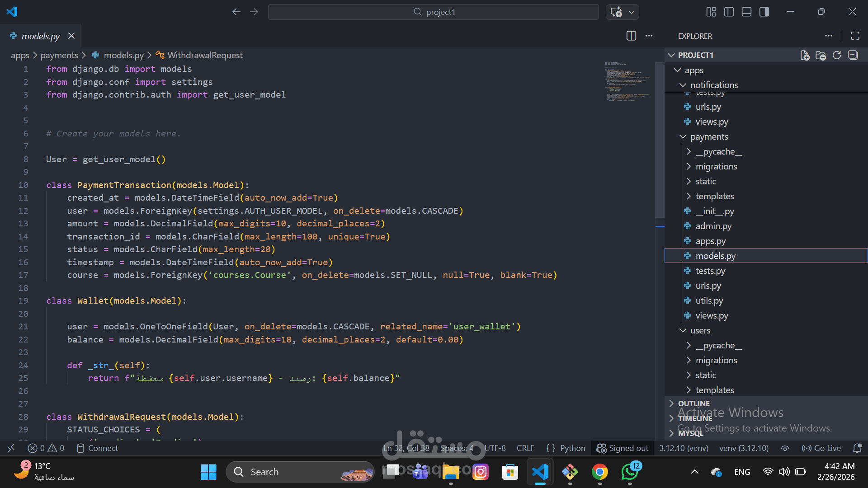Collapse the payments folder
The width and height of the screenshot is (868, 488).
(x=708, y=136)
